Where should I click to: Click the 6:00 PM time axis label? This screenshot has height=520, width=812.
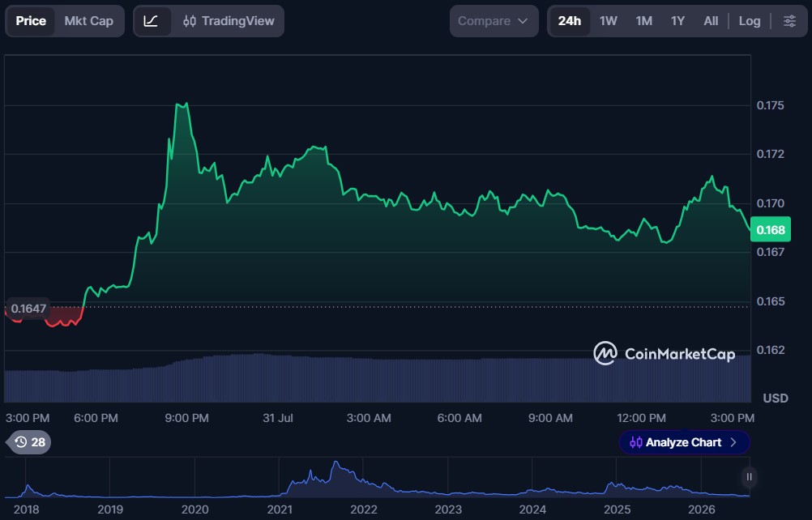click(x=96, y=418)
